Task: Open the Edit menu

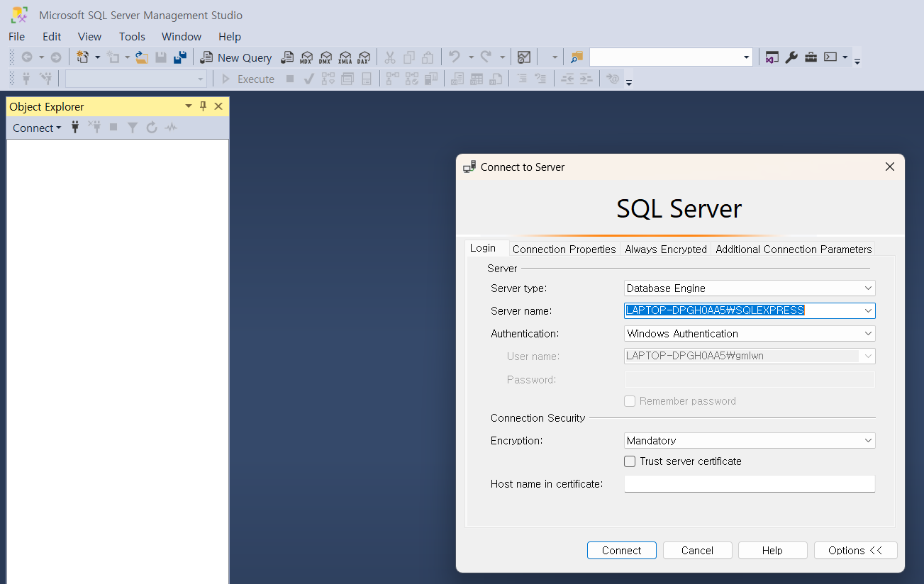Action: coord(52,36)
